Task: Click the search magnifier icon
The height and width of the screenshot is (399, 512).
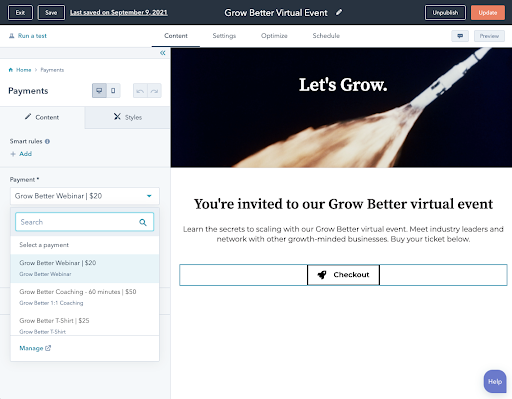Action: 143,222
